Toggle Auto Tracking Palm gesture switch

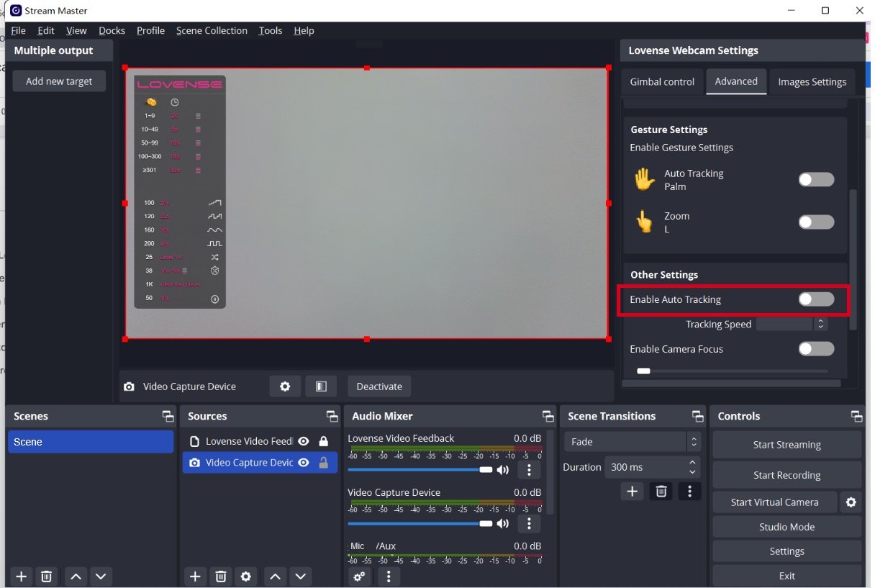[x=816, y=180]
